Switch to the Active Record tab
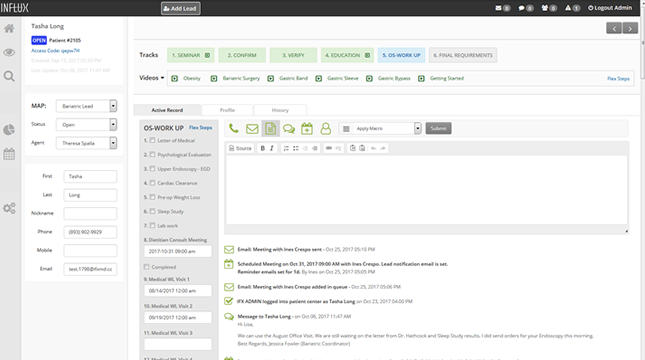The image size is (645, 360). tap(167, 110)
